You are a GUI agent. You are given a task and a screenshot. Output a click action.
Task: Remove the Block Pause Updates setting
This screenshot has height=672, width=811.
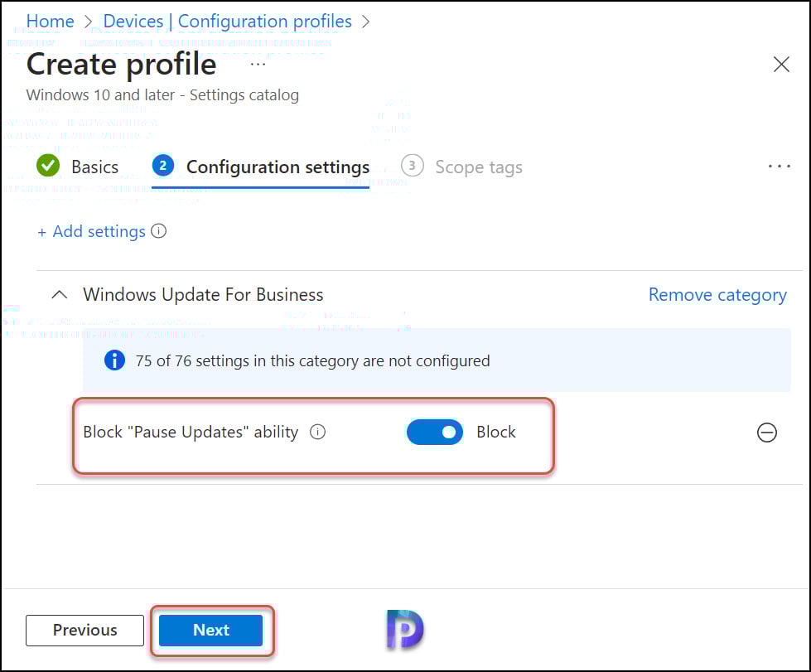[x=766, y=433]
